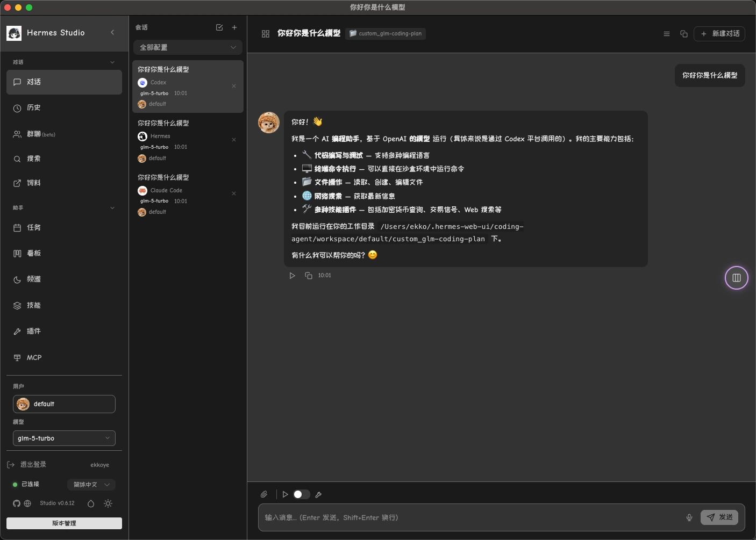Open the glm-5-turbo model dropdown

pos(64,438)
